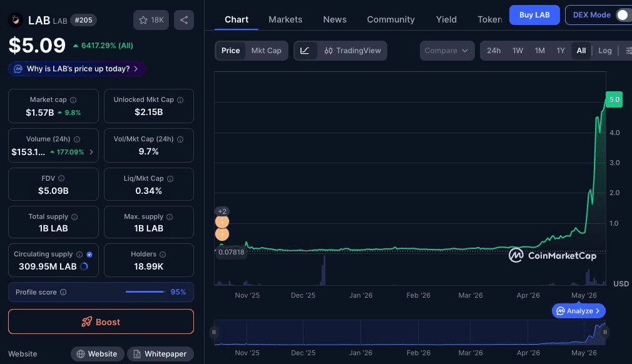The height and width of the screenshot is (364, 632).
Task: Open Liq/Mkt Cap info icon
Action: [x=170, y=179]
